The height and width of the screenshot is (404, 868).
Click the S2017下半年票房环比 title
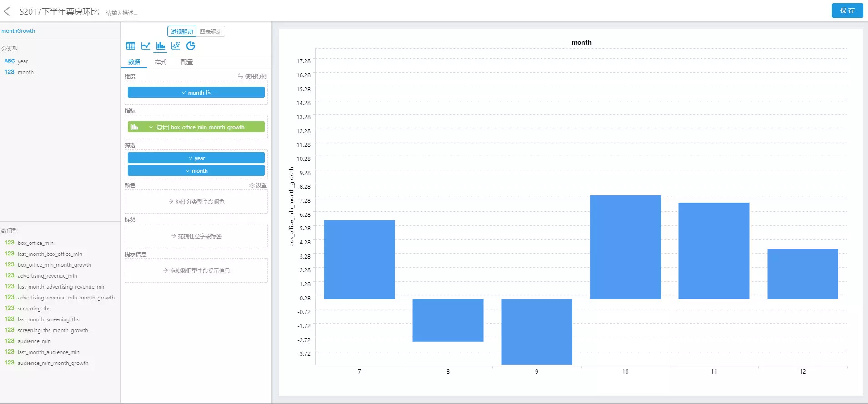tap(59, 12)
